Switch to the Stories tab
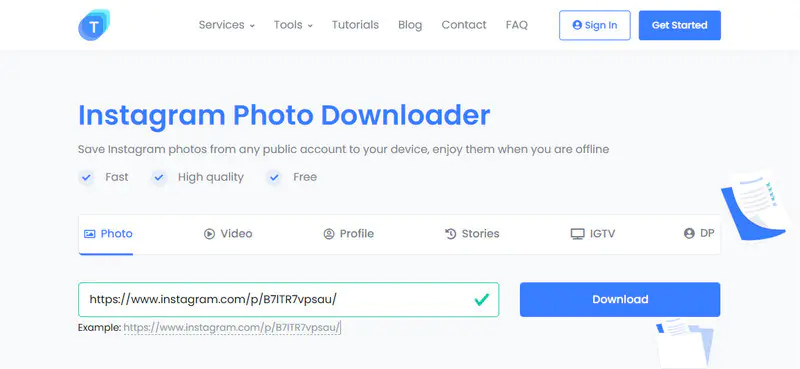Screen dimensions: 800x369 pyautogui.click(x=472, y=234)
